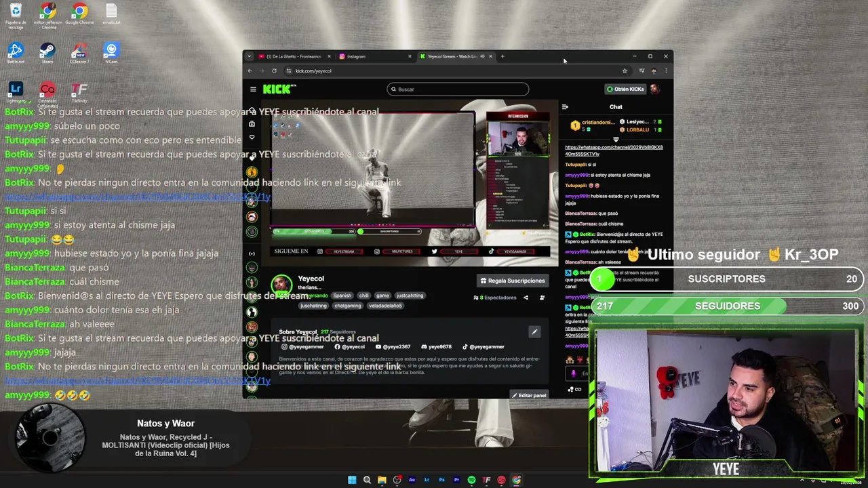Open WCam desktop shortcut
Viewport: 868px width, 488px height.
(111, 53)
